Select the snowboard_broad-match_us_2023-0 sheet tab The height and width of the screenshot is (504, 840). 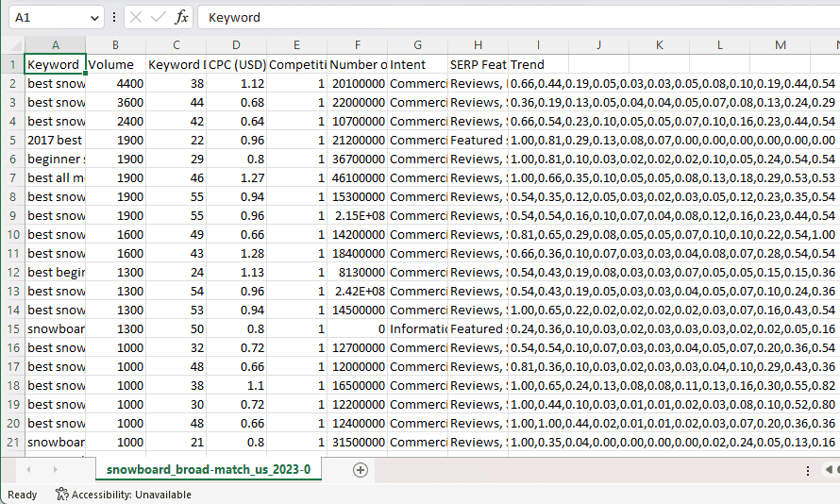click(x=209, y=470)
